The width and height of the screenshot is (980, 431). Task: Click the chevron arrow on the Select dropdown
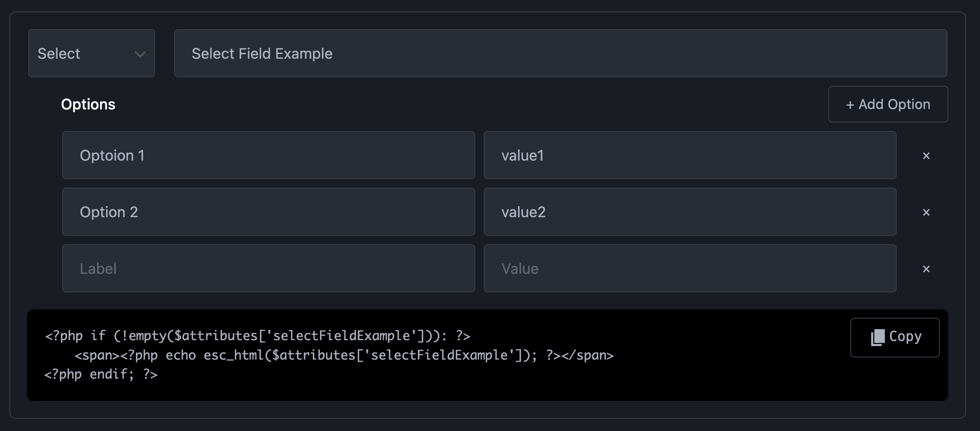(140, 54)
